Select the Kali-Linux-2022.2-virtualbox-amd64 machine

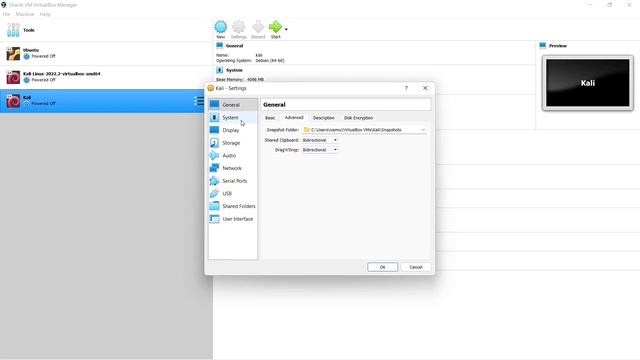pyautogui.click(x=106, y=77)
